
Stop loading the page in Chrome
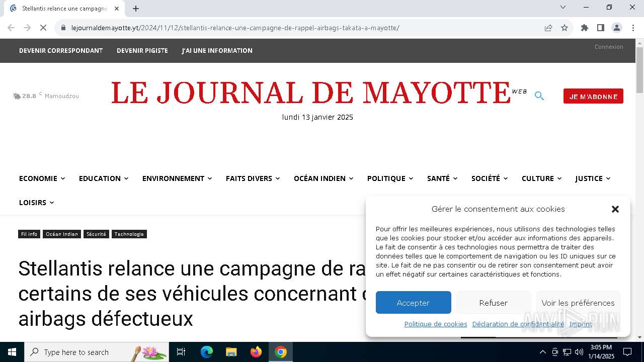(43, 28)
